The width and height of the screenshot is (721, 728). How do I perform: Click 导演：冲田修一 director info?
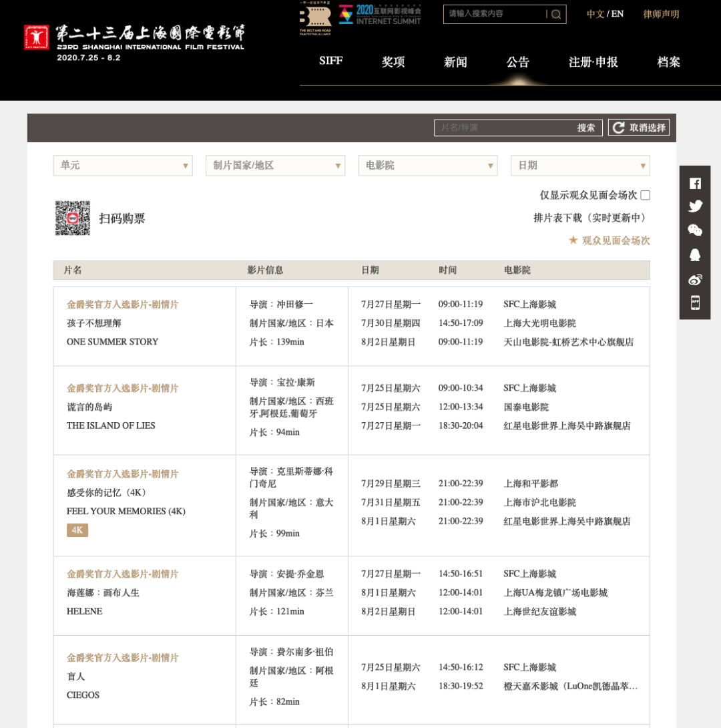tap(281, 305)
